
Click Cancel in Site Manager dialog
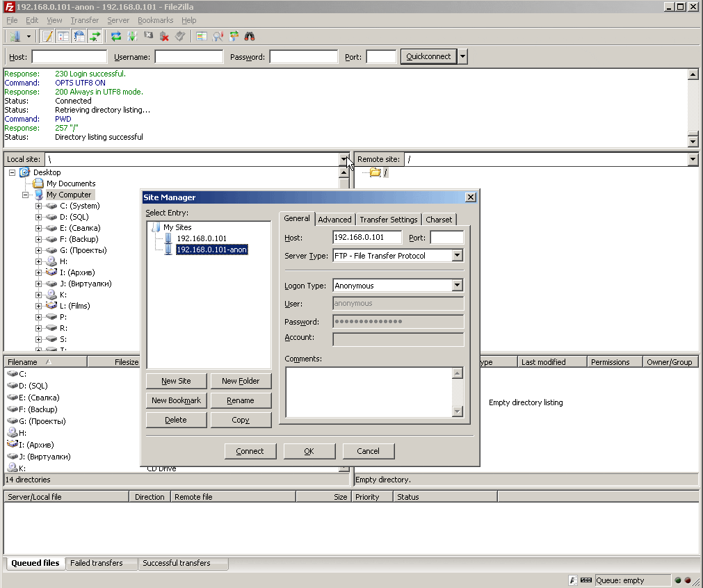coord(369,451)
